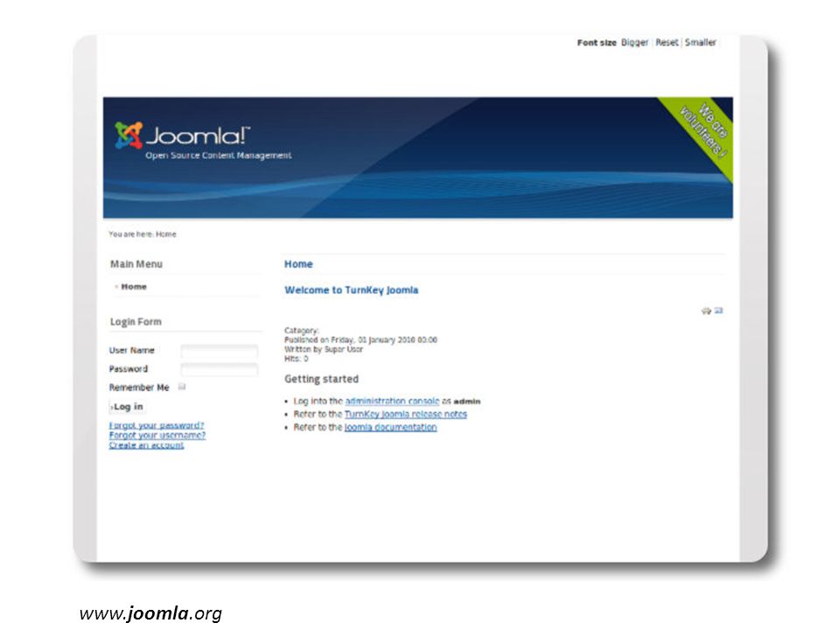The height and width of the screenshot is (630, 840).
Task: Increase font size with the Bigger link
Action: [634, 42]
